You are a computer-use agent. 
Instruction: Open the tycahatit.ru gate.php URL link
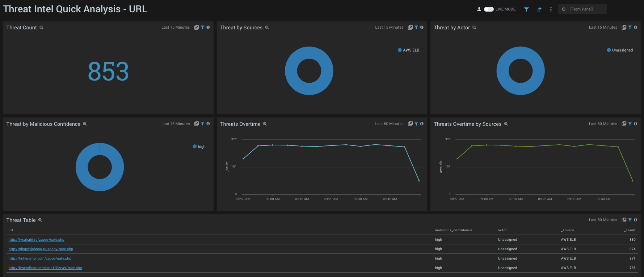(x=37, y=240)
